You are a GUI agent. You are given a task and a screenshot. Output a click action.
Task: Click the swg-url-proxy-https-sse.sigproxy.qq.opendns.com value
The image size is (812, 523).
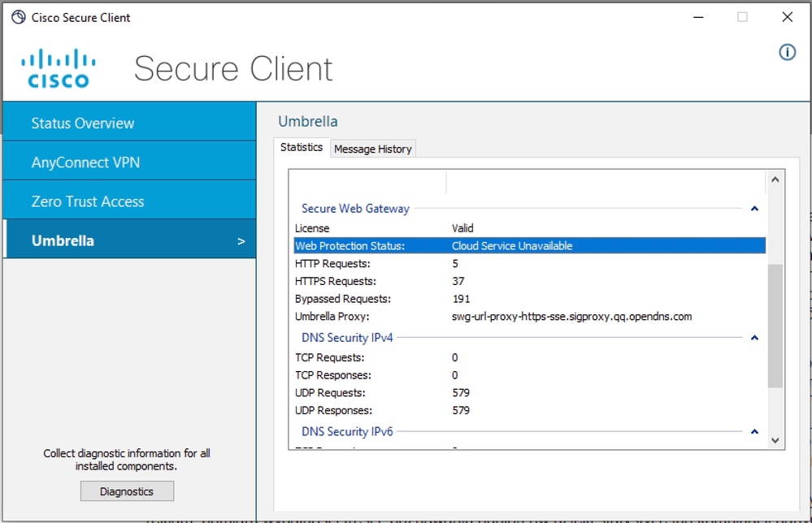[x=571, y=316]
